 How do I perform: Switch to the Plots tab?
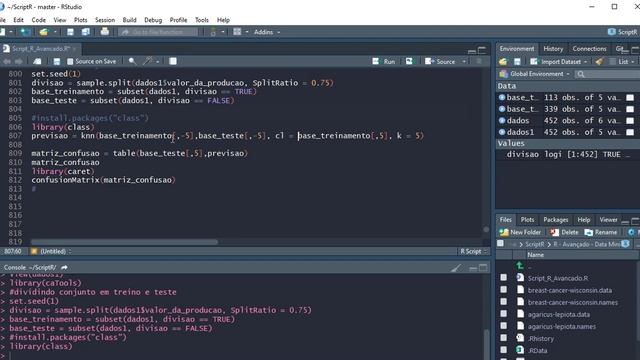point(527,220)
